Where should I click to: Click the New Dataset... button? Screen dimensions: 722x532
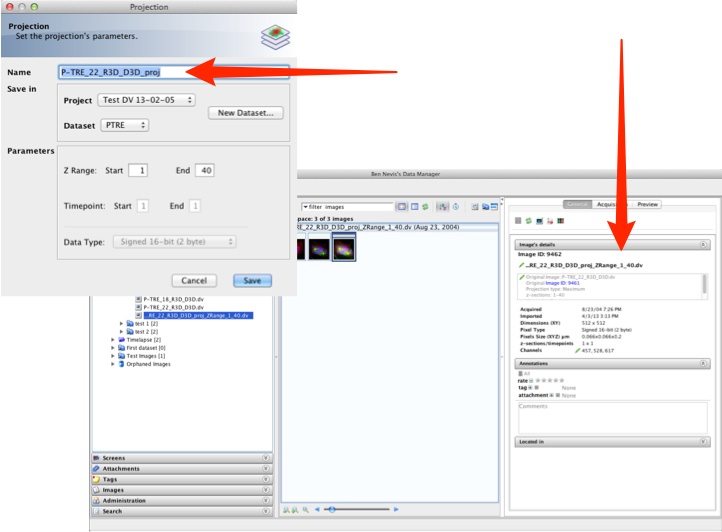click(246, 113)
